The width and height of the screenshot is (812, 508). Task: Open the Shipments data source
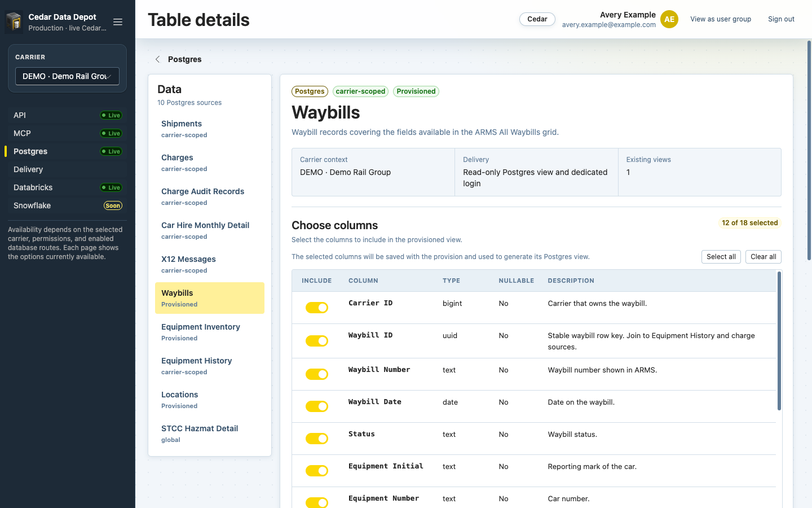[210, 129]
